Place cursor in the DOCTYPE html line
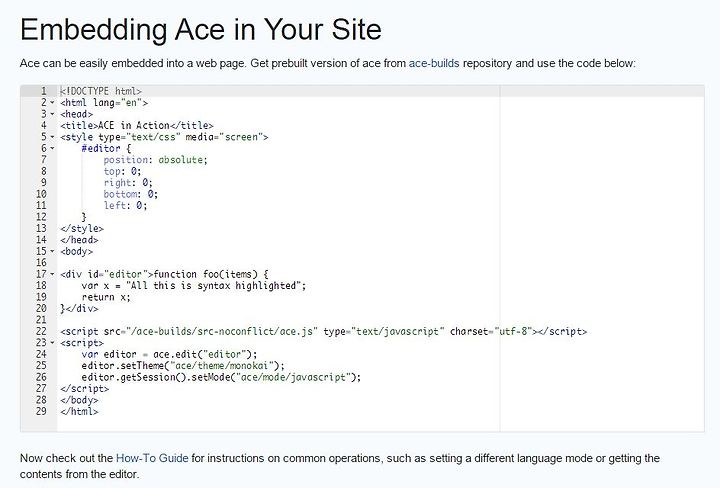 coord(101,91)
